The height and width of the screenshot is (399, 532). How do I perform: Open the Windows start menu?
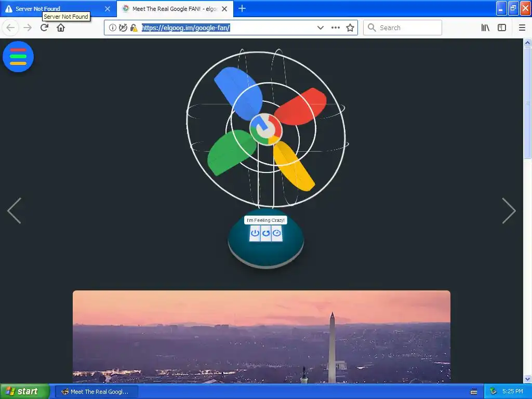(25, 391)
